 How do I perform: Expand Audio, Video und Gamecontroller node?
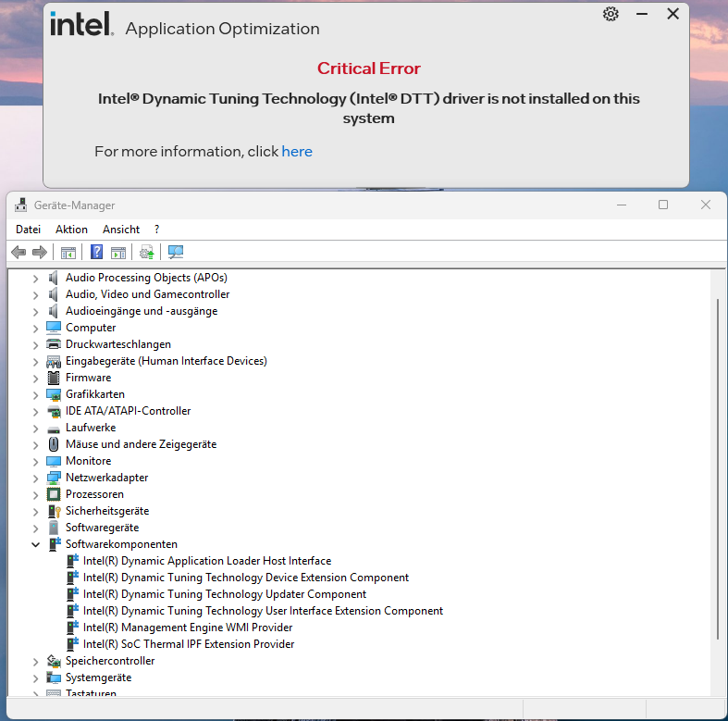(36, 295)
